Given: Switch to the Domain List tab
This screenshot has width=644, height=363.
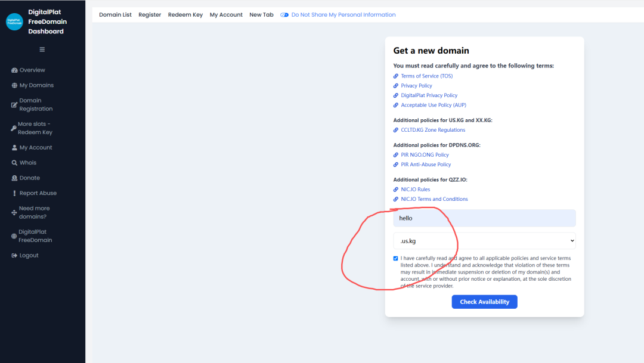Looking at the screenshot, I should click(x=115, y=15).
